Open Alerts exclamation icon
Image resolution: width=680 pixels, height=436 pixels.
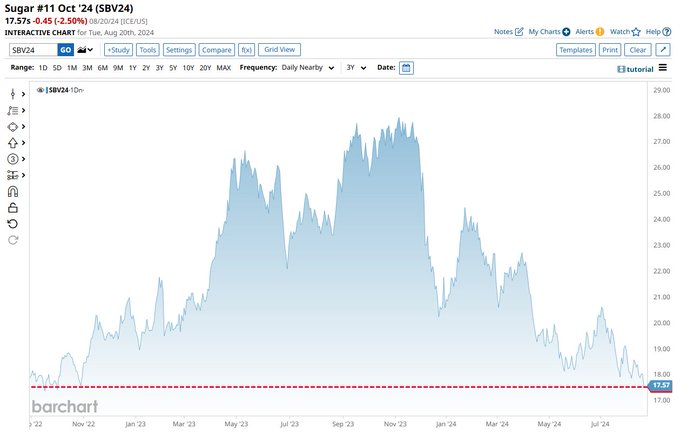point(600,32)
